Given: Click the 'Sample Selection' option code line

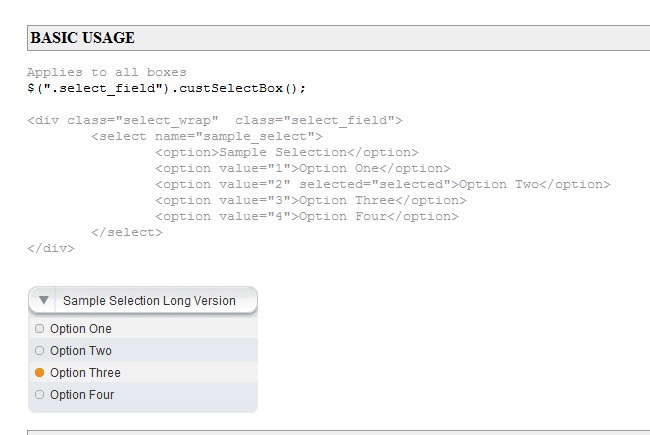Looking at the screenshot, I should (x=287, y=152).
